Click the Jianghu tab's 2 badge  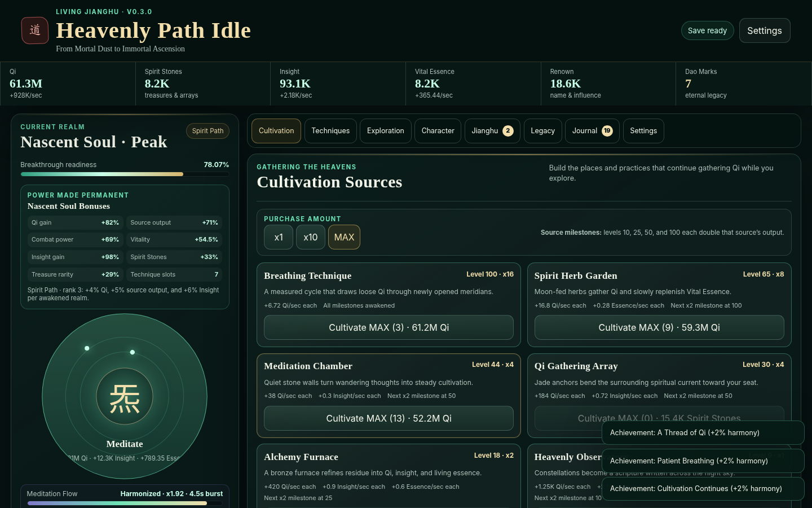pyautogui.click(x=507, y=131)
